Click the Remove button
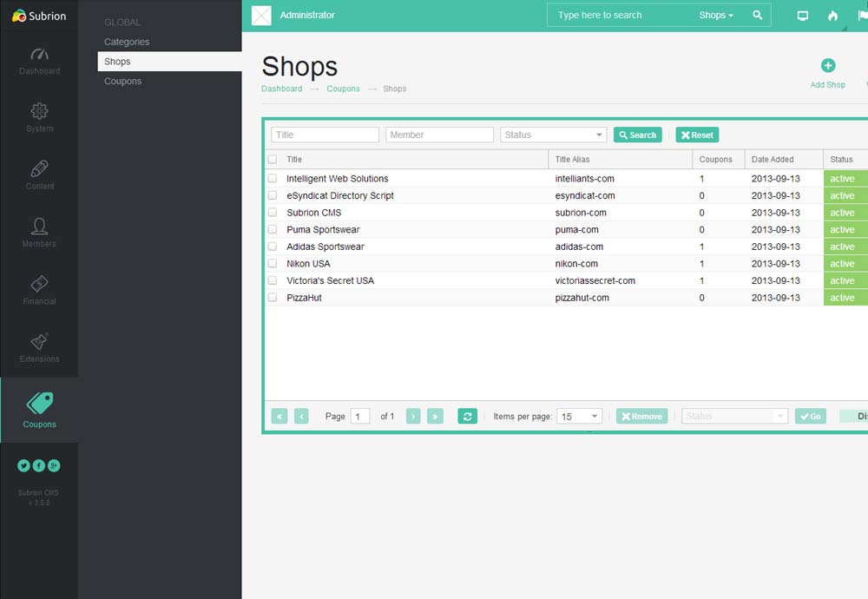The image size is (868, 599). pos(642,417)
